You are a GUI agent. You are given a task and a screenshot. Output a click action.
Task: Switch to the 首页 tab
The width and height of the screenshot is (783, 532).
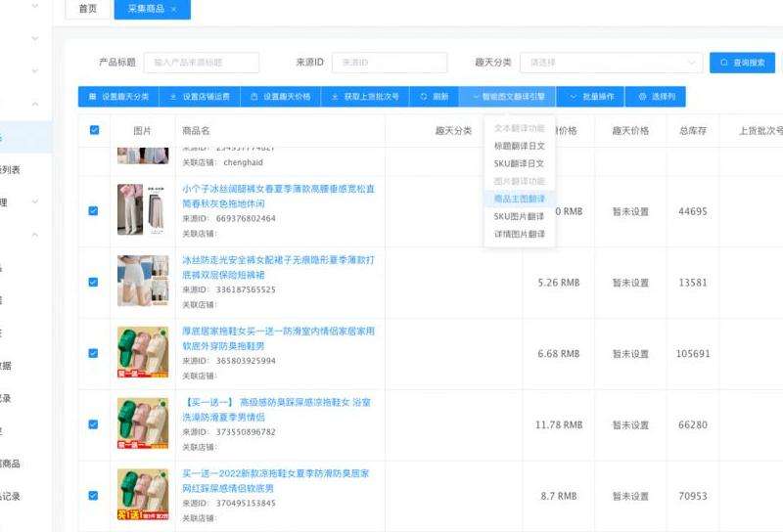tap(87, 9)
